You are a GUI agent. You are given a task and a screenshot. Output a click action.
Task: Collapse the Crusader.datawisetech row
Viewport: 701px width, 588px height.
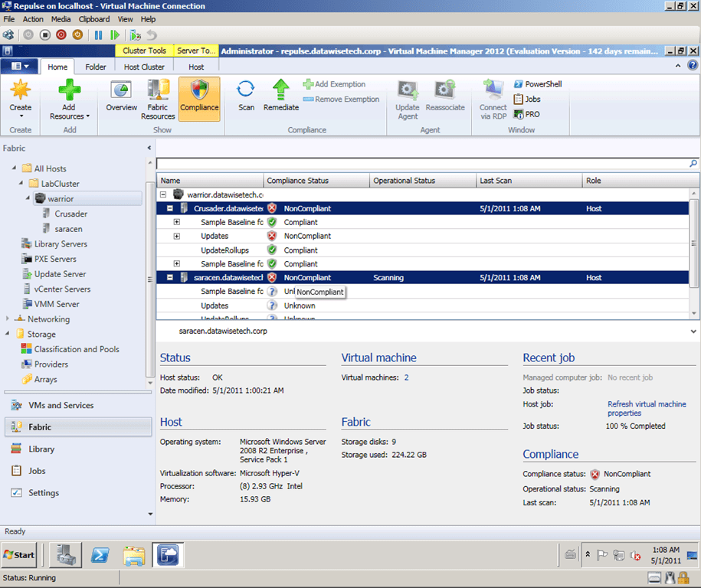170,208
